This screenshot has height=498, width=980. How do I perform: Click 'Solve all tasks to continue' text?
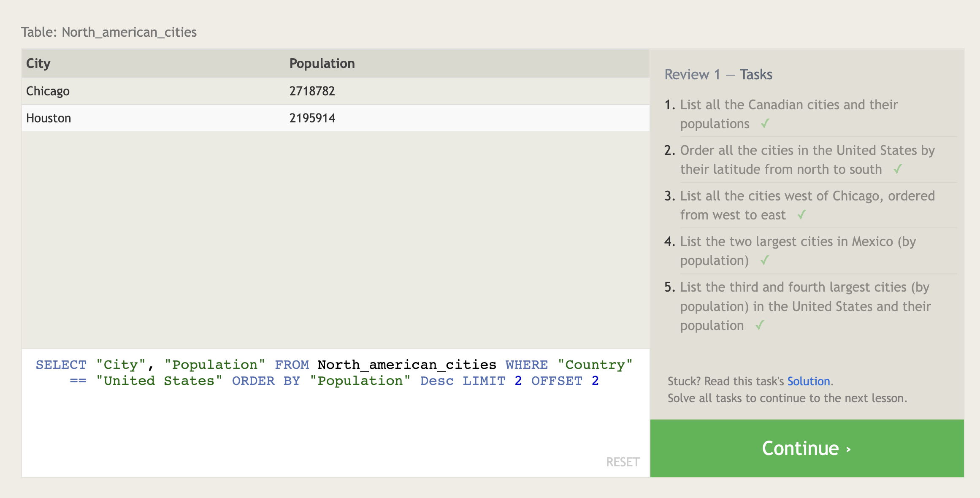tap(787, 398)
